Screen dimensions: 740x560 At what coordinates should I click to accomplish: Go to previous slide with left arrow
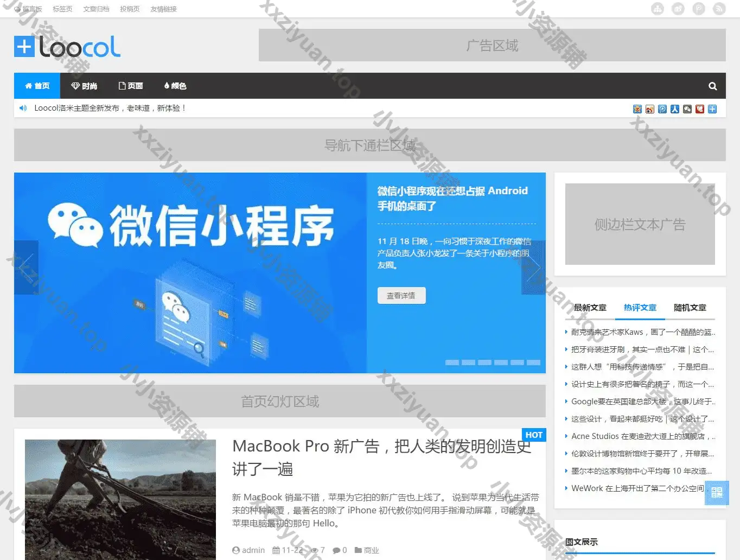pyautogui.click(x=26, y=268)
